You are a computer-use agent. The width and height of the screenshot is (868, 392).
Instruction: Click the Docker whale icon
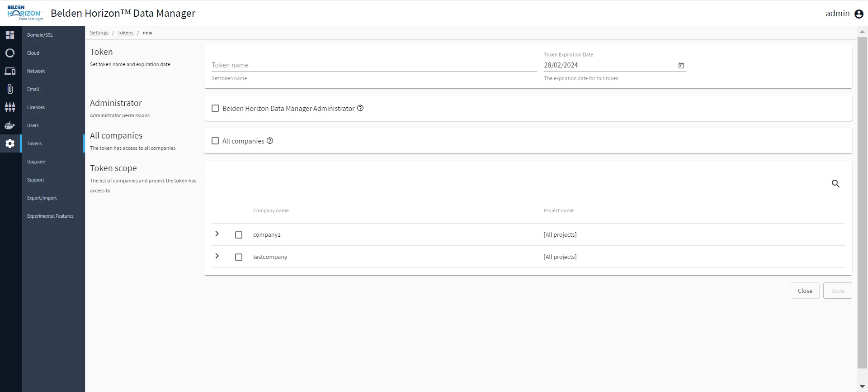pyautogui.click(x=10, y=125)
